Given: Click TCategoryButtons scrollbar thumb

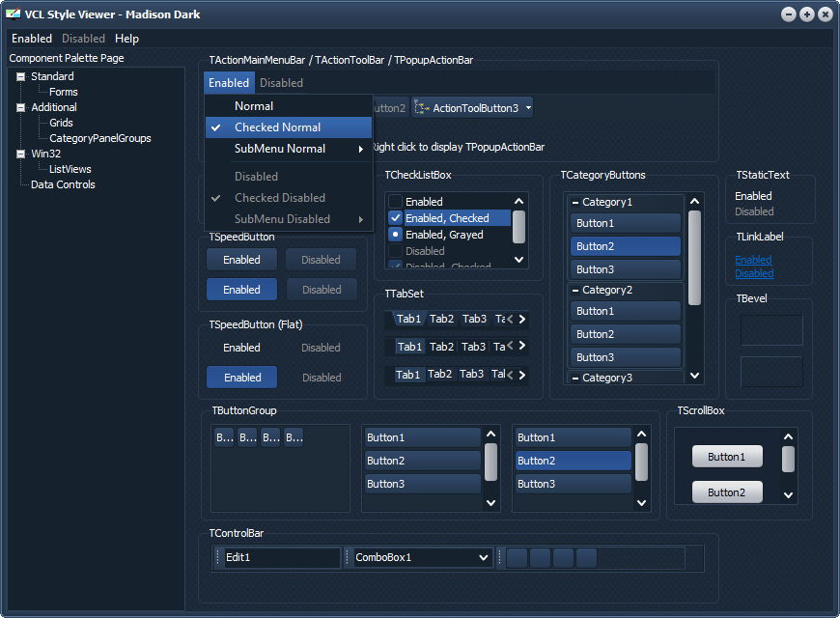Looking at the screenshot, I should point(694,258).
